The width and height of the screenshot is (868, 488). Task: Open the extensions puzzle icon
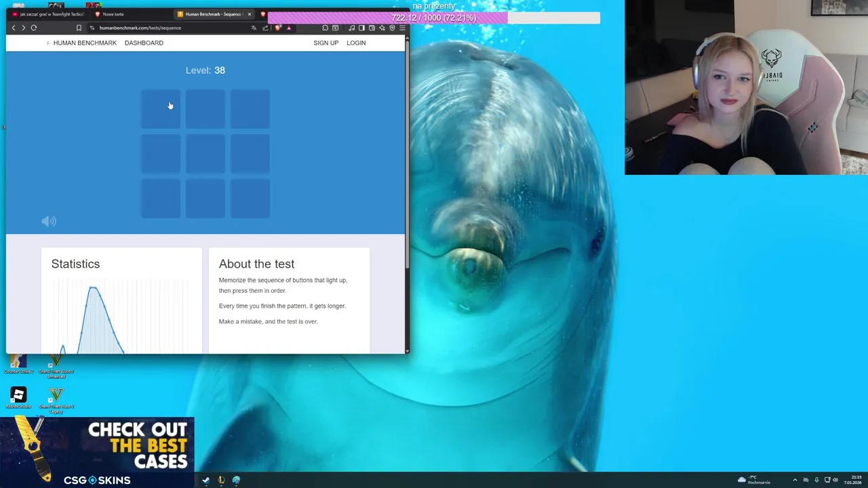click(325, 28)
